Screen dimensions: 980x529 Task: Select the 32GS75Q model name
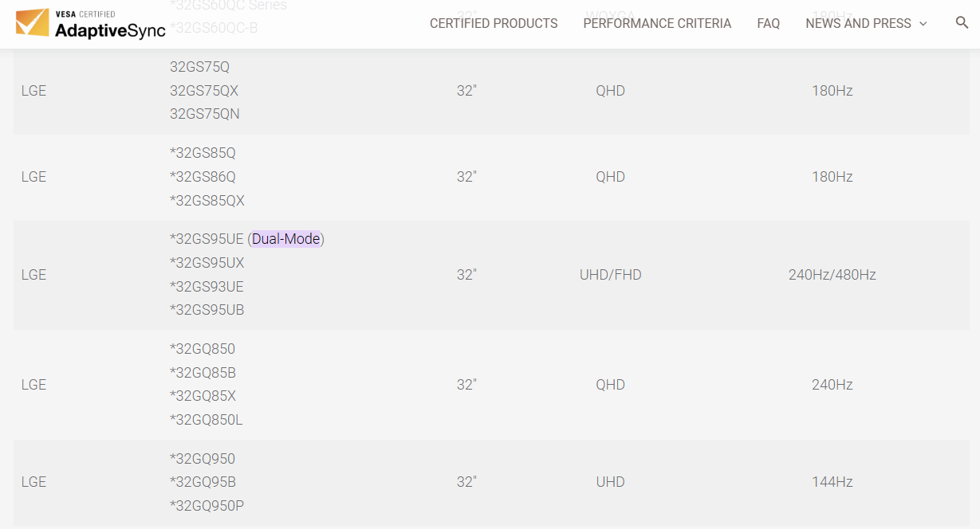(x=199, y=67)
